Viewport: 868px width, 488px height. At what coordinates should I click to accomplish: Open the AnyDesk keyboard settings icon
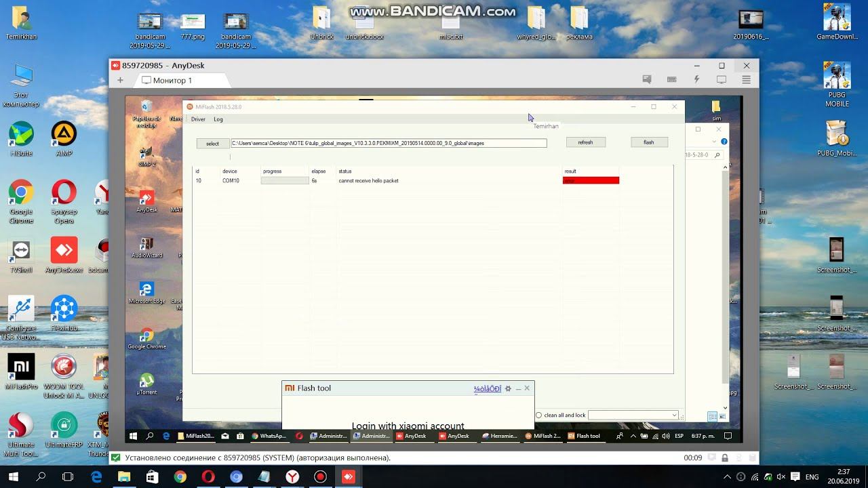(672, 79)
